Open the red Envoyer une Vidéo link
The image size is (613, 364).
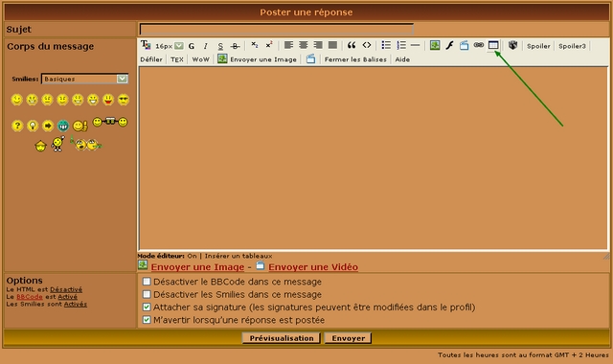313,267
